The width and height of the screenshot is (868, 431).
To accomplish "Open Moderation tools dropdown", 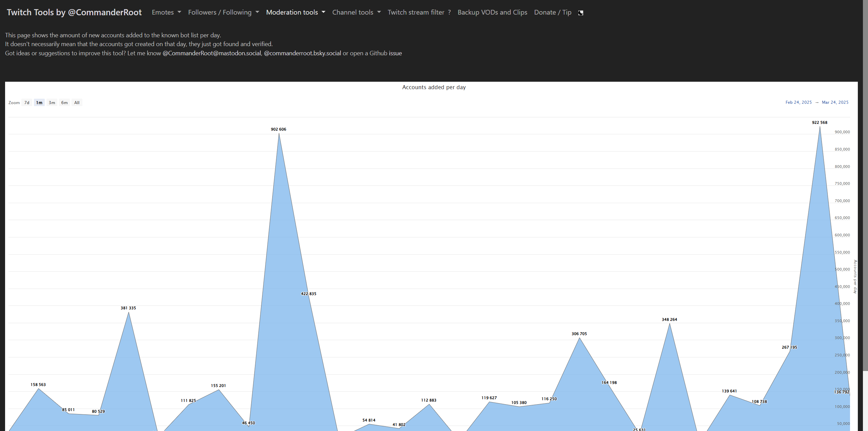I will click(295, 13).
